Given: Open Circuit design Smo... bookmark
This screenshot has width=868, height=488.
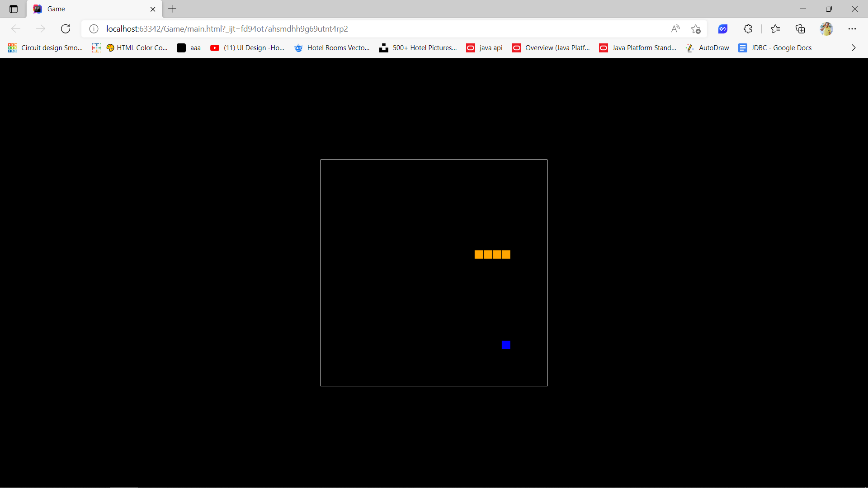Looking at the screenshot, I should [x=46, y=48].
